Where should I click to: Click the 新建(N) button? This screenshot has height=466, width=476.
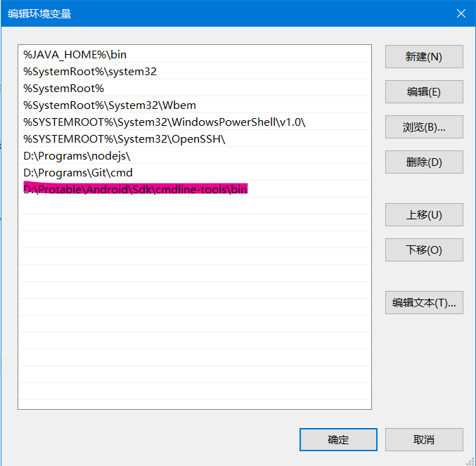tap(424, 57)
